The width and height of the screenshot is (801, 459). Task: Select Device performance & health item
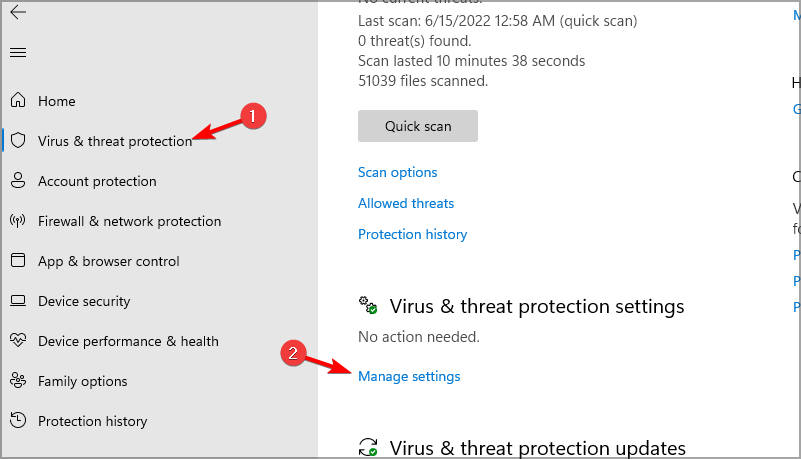tap(128, 341)
